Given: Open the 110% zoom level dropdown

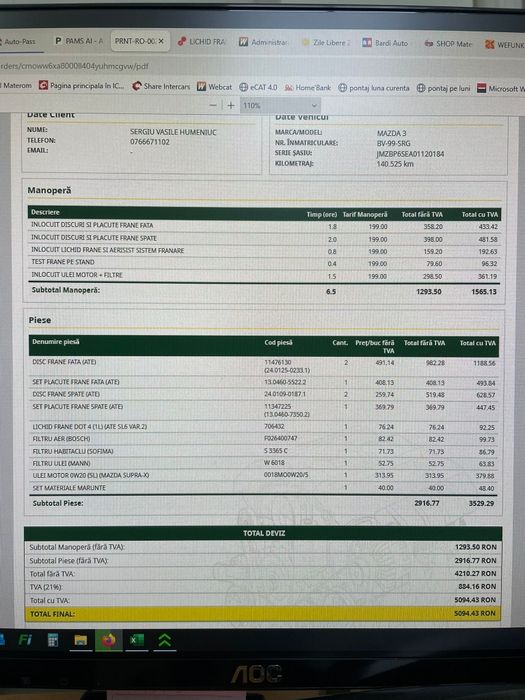Looking at the screenshot, I should click(x=280, y=106).
